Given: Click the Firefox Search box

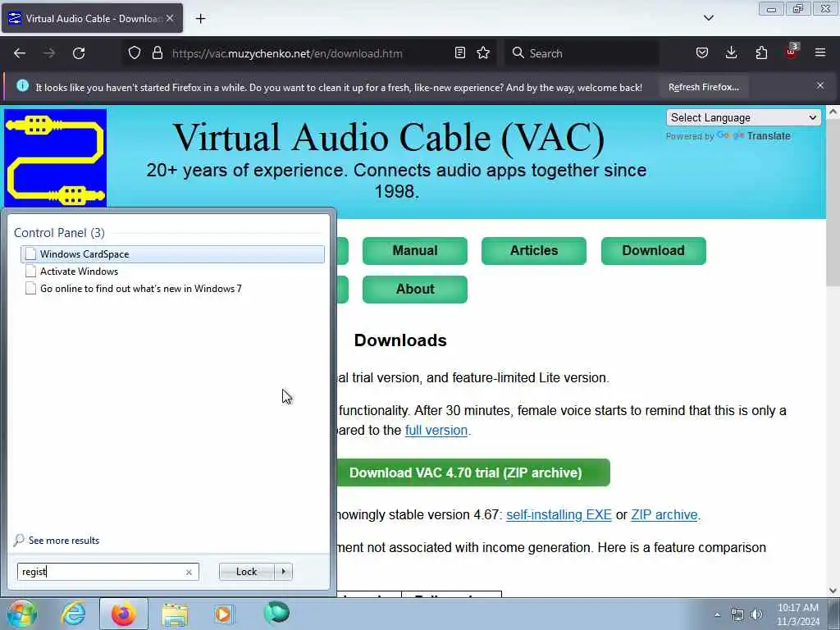Looking at the screenshot, I should coord(582,53).
